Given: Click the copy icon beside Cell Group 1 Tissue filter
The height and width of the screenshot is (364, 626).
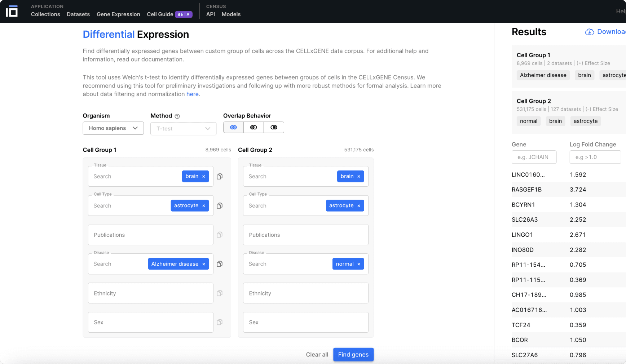Looking at the screenshot, I should (220, 176).
